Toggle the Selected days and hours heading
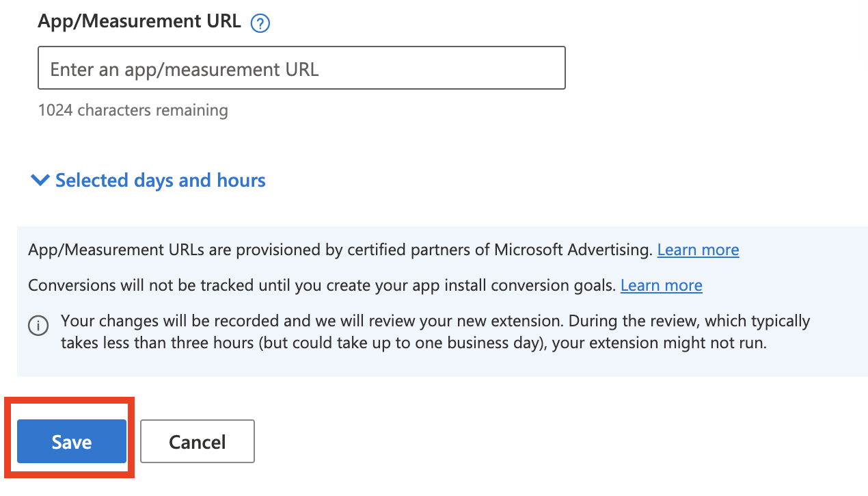The image size is (868, 496). (x=160, y=180)
